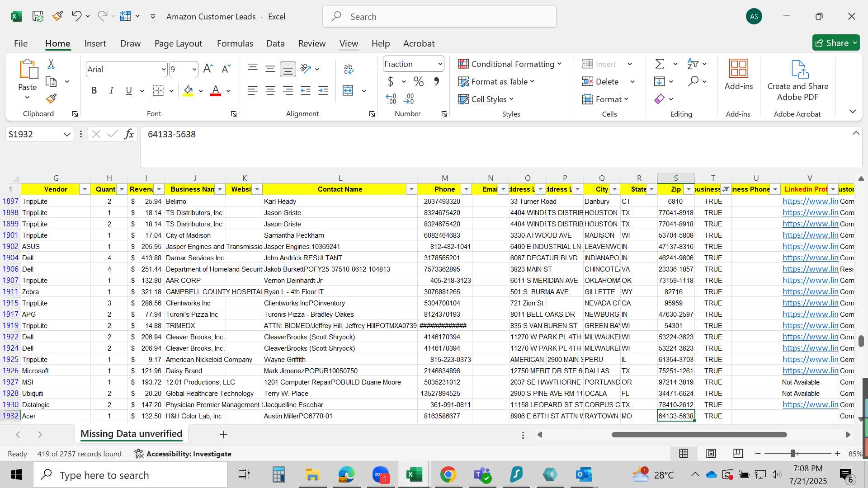Toggle Bold formatting
868x488 pixels.
pyautogui.click(x=94, y=90)
